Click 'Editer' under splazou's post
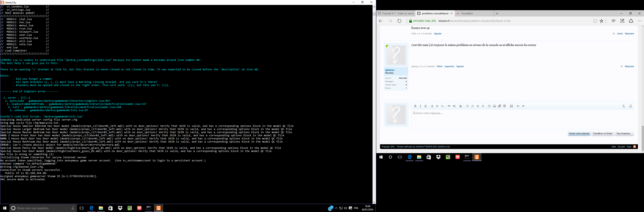 (x=440, y=67)
